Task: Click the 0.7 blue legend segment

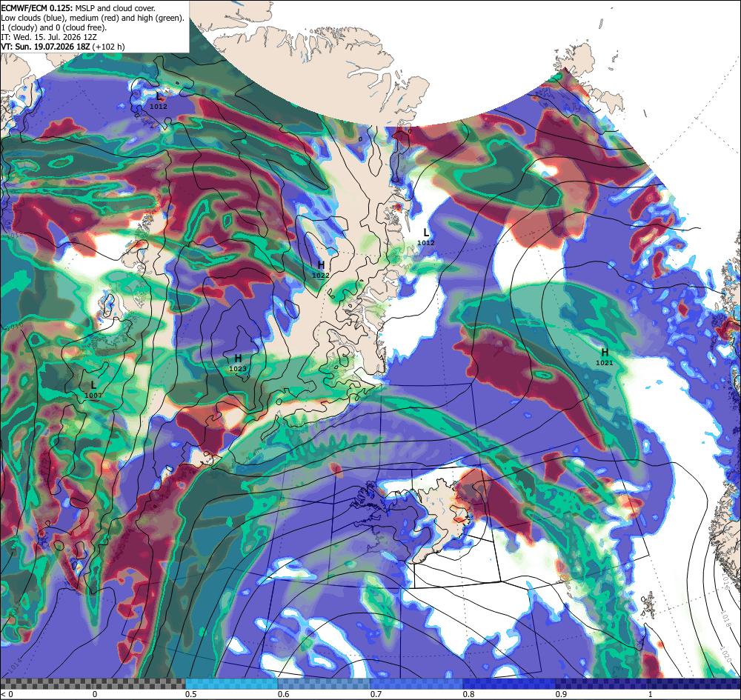Action: click(x=416, y=684)
